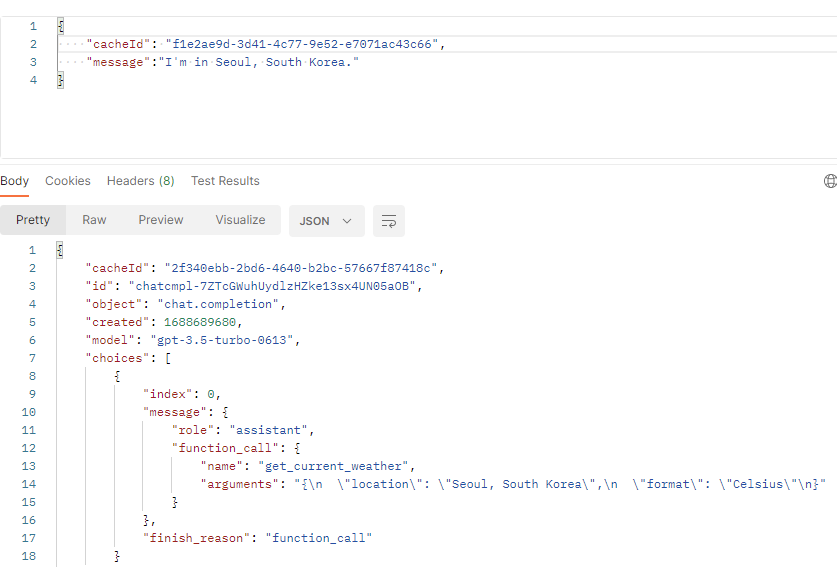Click the opening brace on request line 1
837x567 pixels.
point(61,26)
